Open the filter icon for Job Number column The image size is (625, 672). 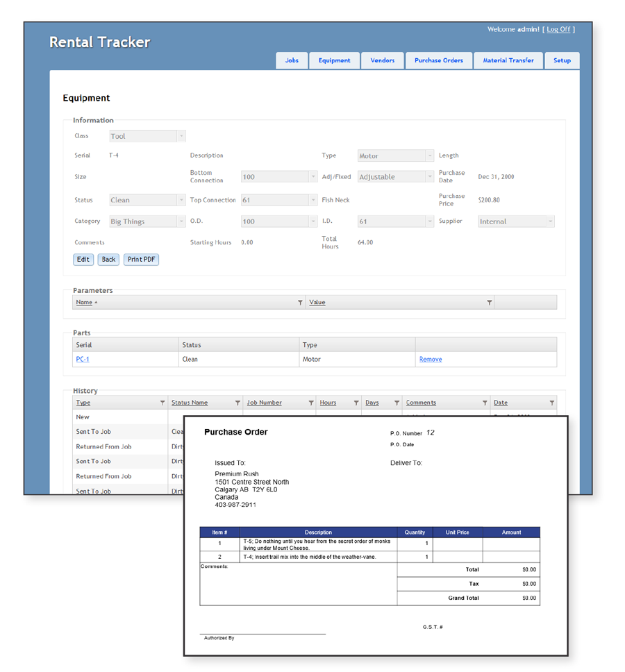click(x=311, y=403)
